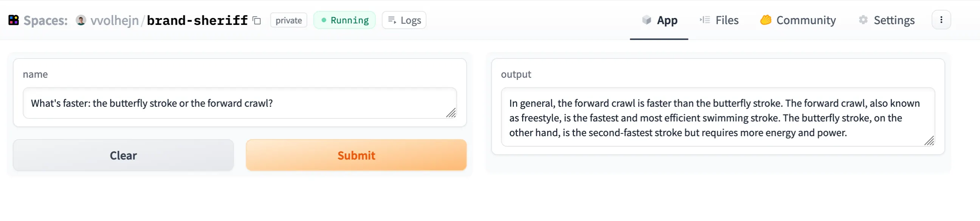Screen dimensions: 980x221
Task: Click the vvolhejn user avatar
Action: pyautogui.click(x=81, y=20)
